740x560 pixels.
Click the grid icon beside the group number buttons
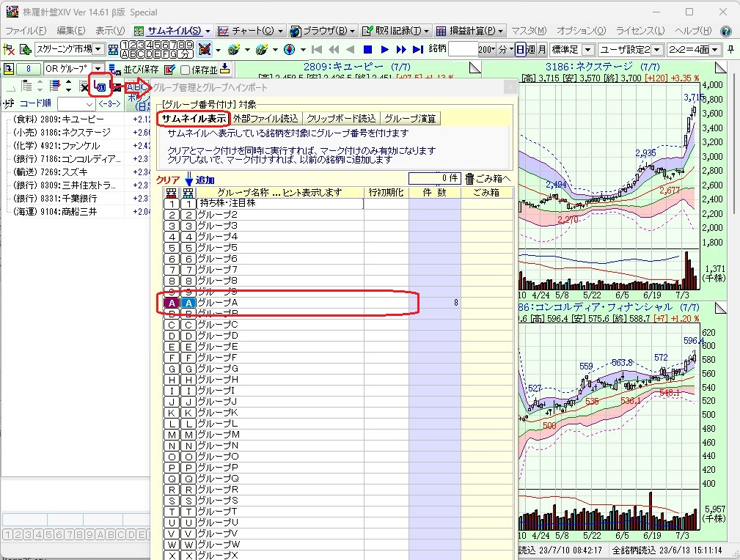pyautogui.click(x=113, y=50)
